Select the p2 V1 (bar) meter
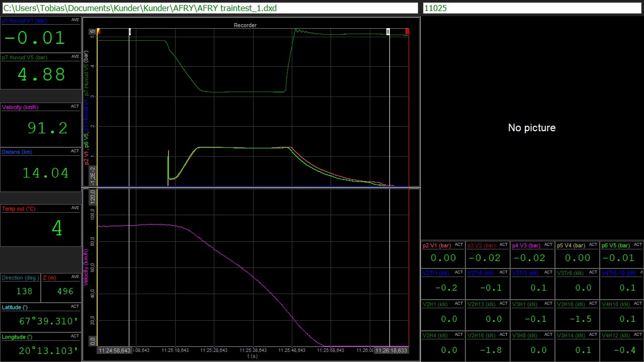Screen dimensions: 644x362 [x=443, y=254]
